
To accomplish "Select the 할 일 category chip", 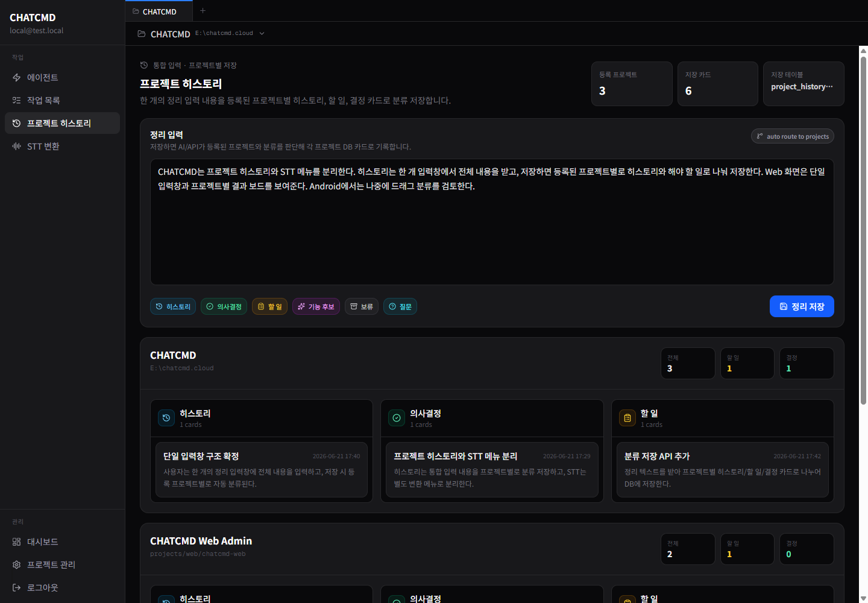I will (269, 306).
